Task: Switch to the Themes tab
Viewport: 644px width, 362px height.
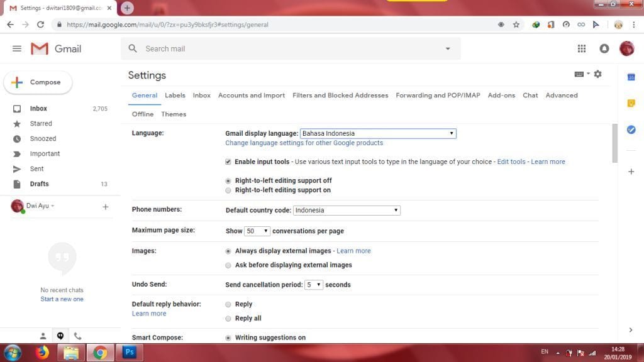Action: tap(174, 114)
